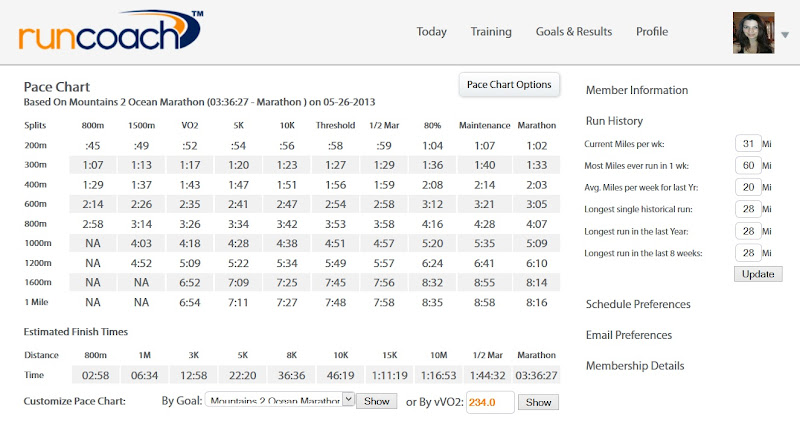This screenshot has height=427, width=800.
Task: Navigate to the Profile menu
Action: tap(652, 32)
